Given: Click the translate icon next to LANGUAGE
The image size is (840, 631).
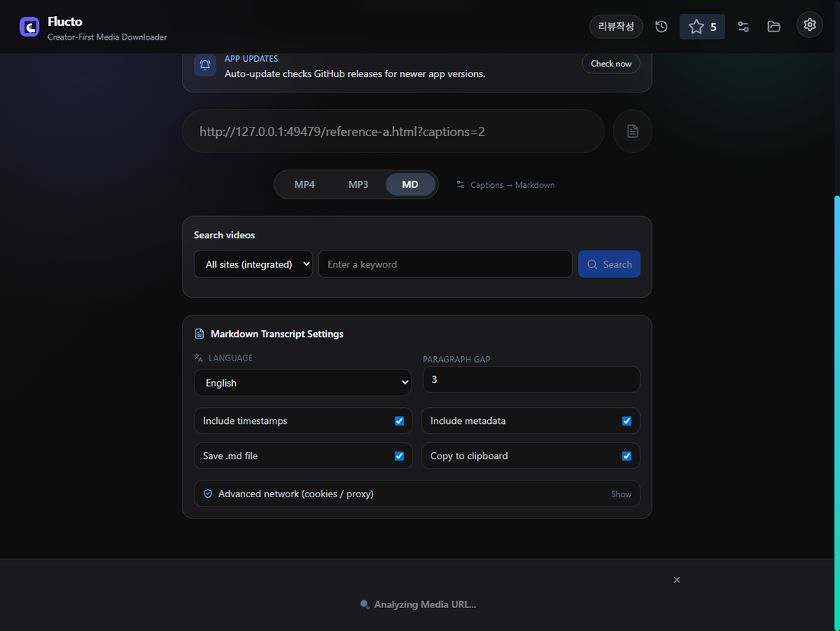Looking at the screenshot, I should pyautogui.click(x=199, y=358).
